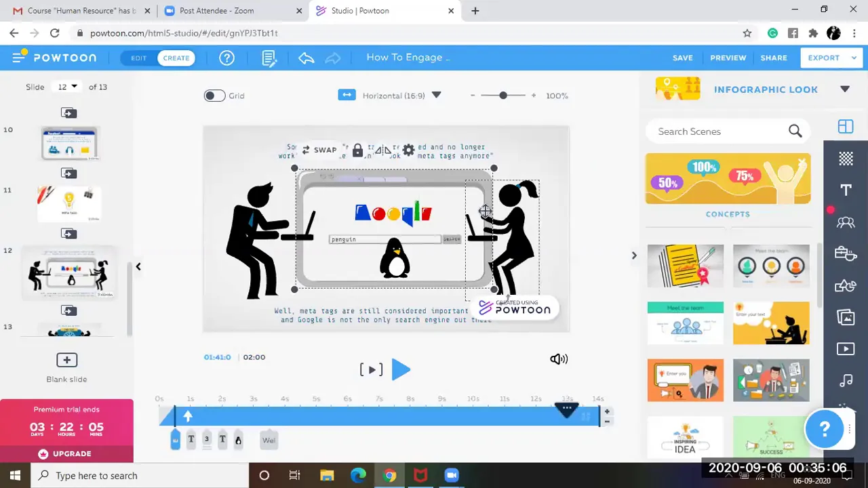Open the Background pattern panel icon
Viewport: 868px width, 488px height.
[x=846, y=159]
